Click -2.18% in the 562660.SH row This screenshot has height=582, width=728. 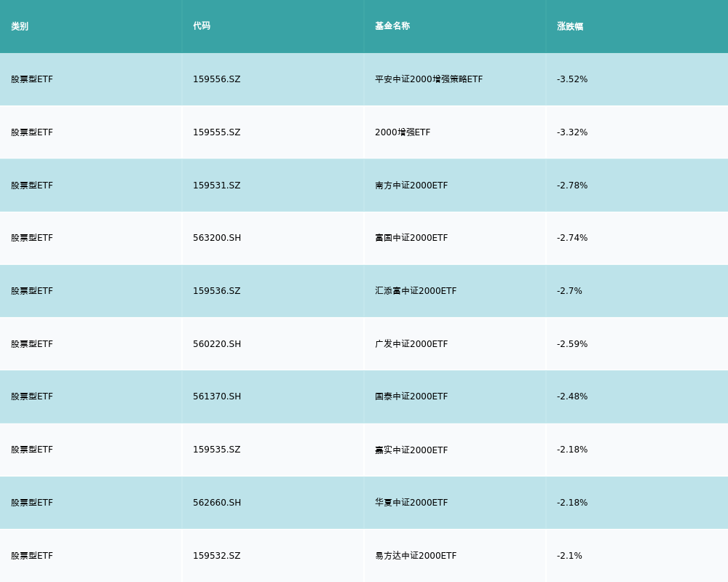[572, 503]
